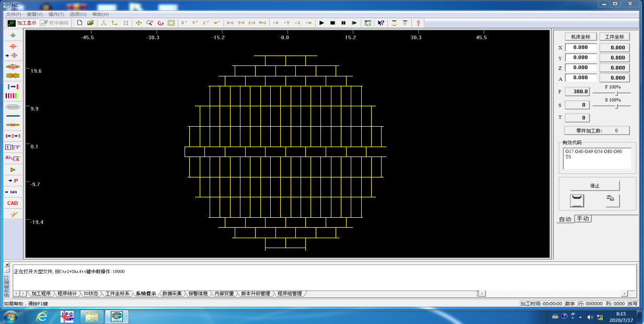Open the 文件(F) menu

point(14,14)
